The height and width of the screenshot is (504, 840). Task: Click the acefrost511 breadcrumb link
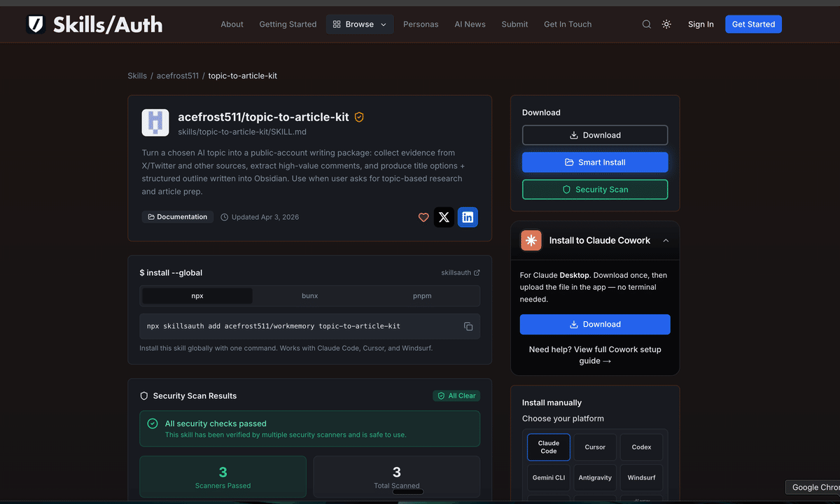178,76
